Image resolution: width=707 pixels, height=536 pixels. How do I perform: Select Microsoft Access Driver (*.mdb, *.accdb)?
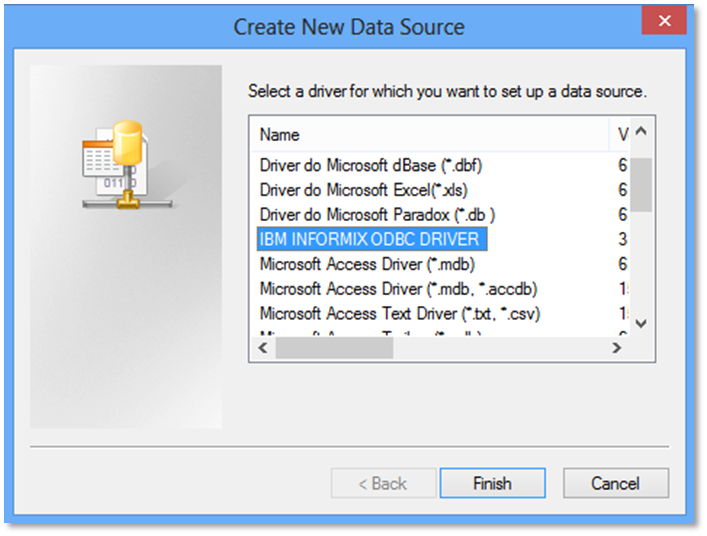click(398, 289)
